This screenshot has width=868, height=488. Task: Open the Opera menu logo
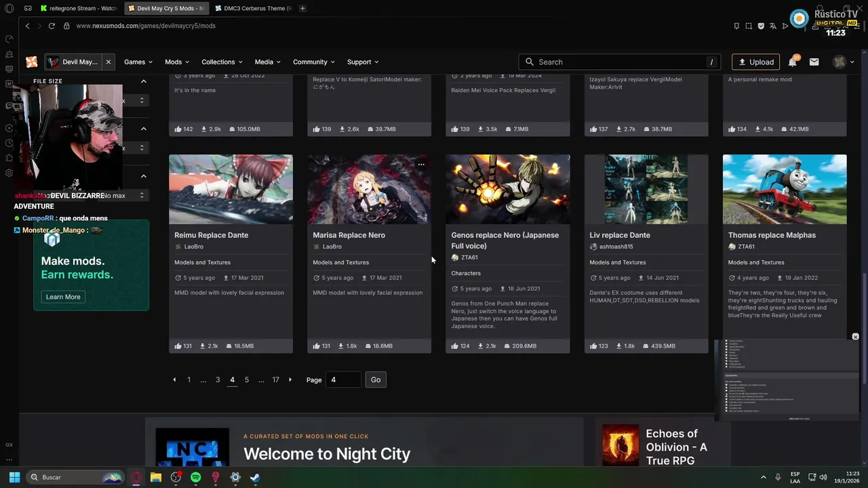9,8
